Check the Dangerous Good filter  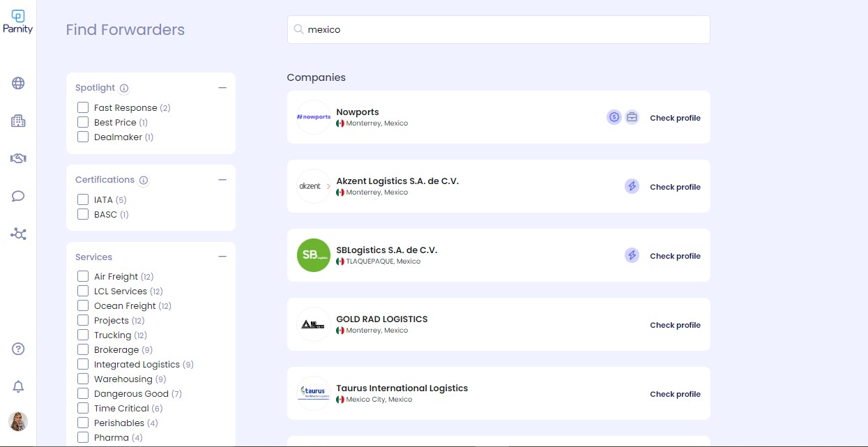83,393
